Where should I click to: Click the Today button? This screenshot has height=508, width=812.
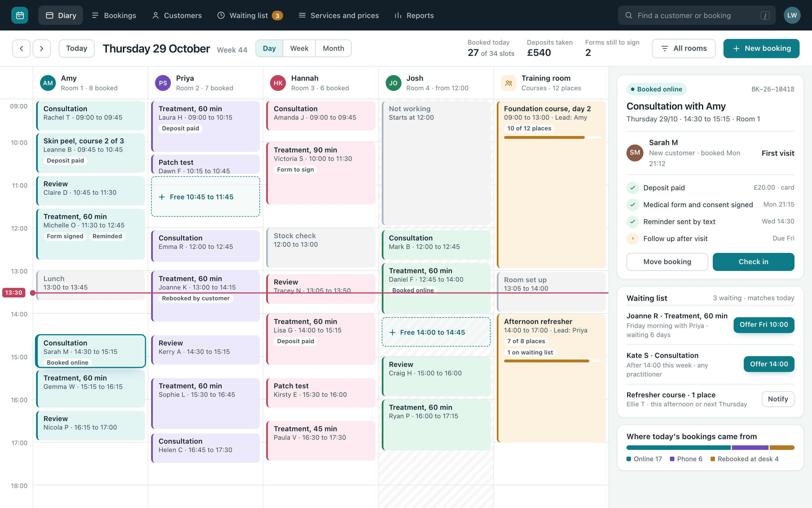tap(76, 48)
